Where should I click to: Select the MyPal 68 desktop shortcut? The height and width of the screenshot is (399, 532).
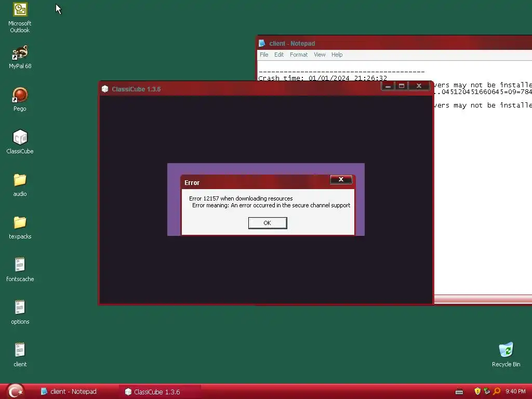(20, 57)
